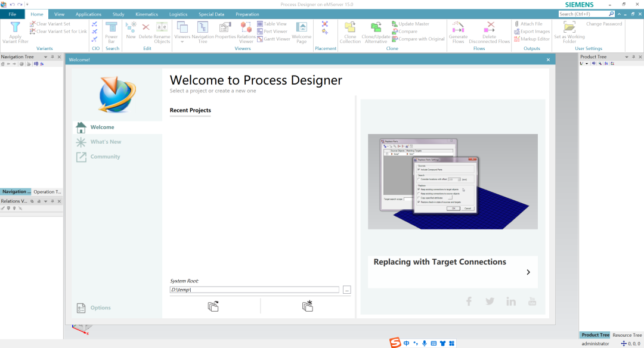The height and width of the screenshot is (348, 644).
Task: Click Clear Variant Set in the ribbon
Action: tap(49, 24)
